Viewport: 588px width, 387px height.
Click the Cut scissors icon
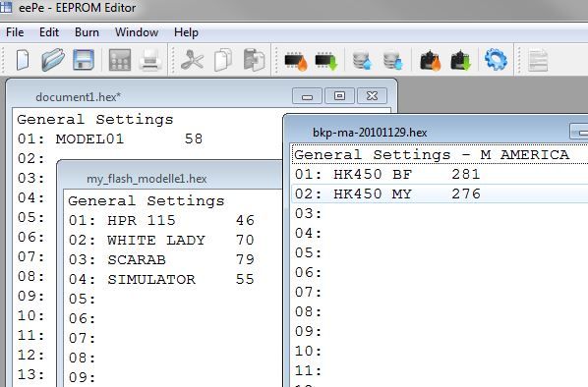(192, 60)
